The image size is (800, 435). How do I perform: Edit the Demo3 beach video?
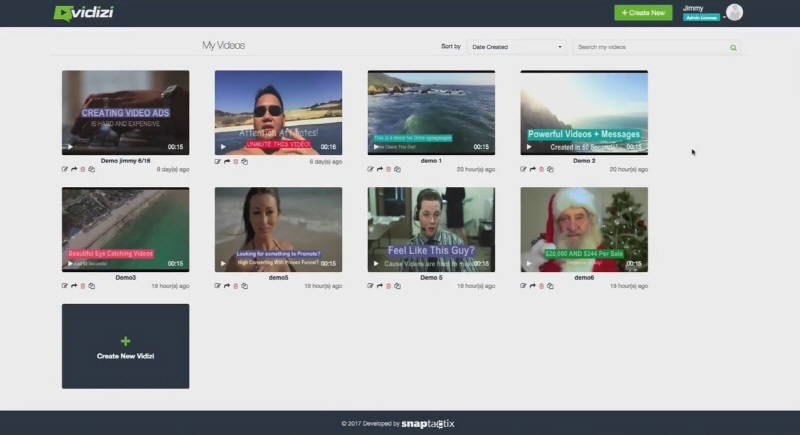point(65,286)
